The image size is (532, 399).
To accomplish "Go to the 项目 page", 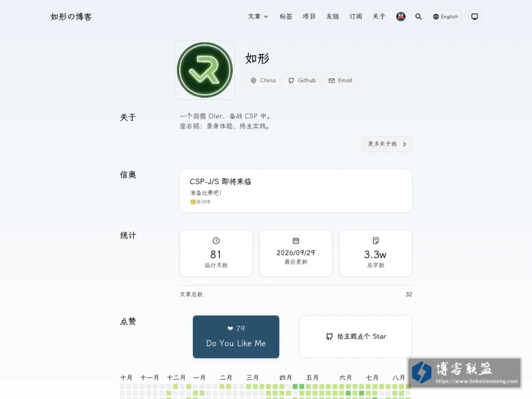I will coord(309,16).
